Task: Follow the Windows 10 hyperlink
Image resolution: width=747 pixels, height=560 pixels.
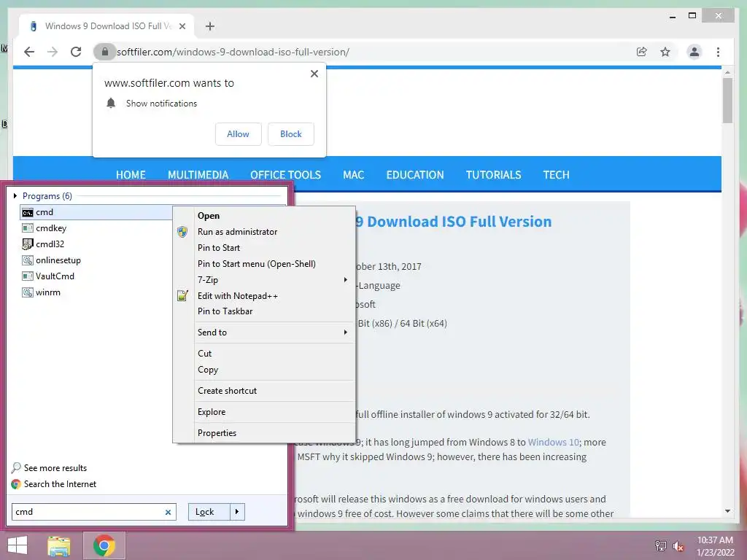Action: [554, 443]
